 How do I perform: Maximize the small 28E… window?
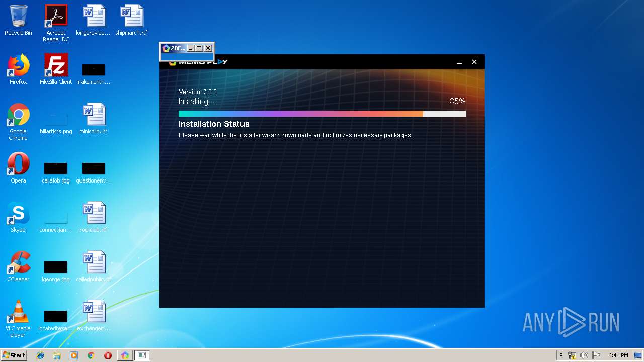pyautogui.click(x=199, y=48)
